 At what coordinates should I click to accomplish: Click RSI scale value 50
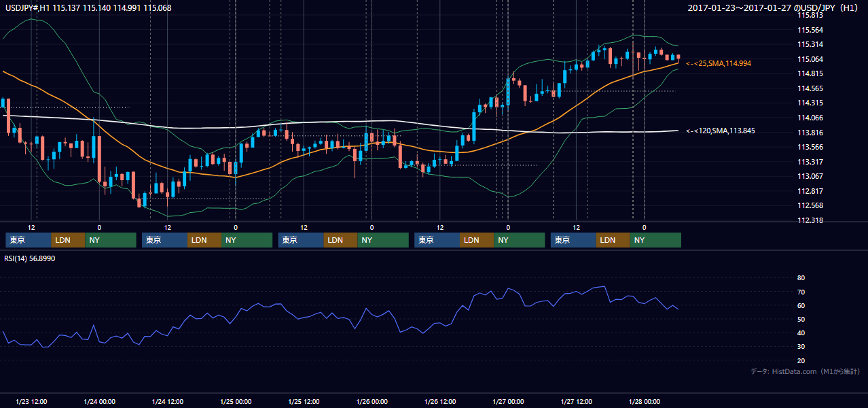point(801,319)
